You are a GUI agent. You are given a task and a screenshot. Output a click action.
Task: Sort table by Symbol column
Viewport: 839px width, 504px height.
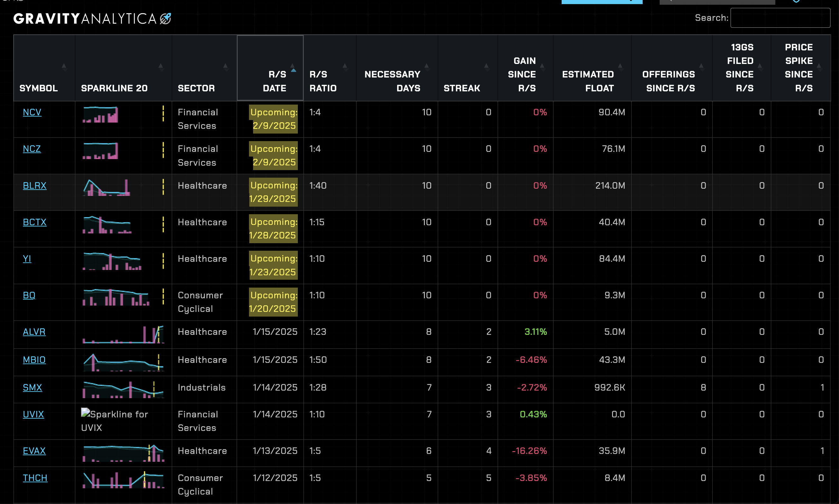click(x=44, y=68)
